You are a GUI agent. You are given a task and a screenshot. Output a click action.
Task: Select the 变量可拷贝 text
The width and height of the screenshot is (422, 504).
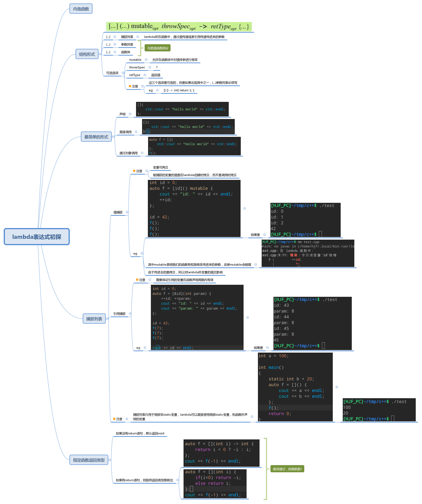point(160,168)
